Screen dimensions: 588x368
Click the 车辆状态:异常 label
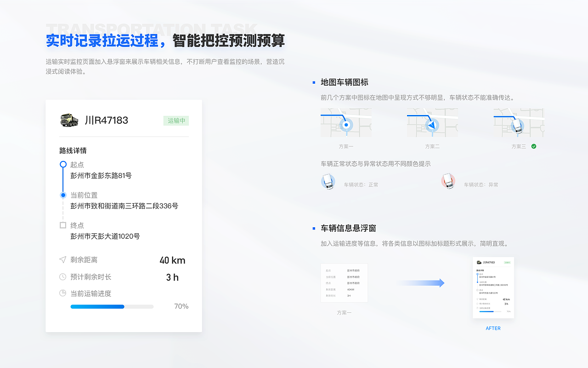481,185
